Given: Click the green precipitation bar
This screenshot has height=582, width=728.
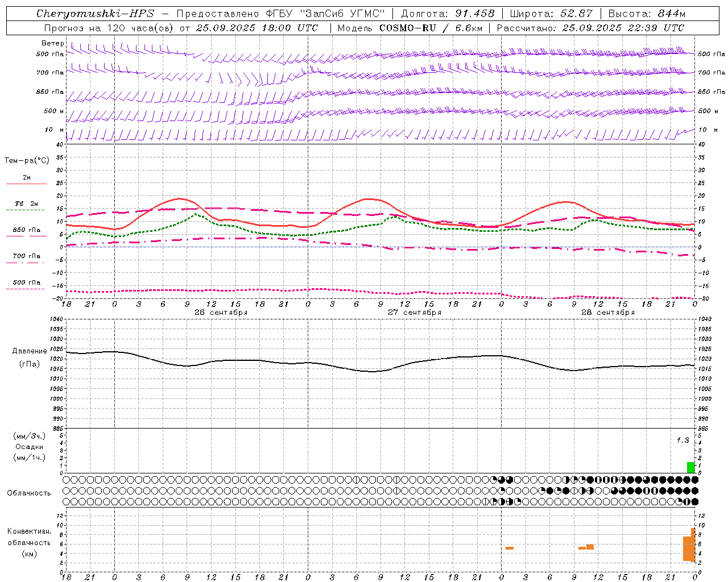Looking at the screenshot, I should click(x=691, y=468).
